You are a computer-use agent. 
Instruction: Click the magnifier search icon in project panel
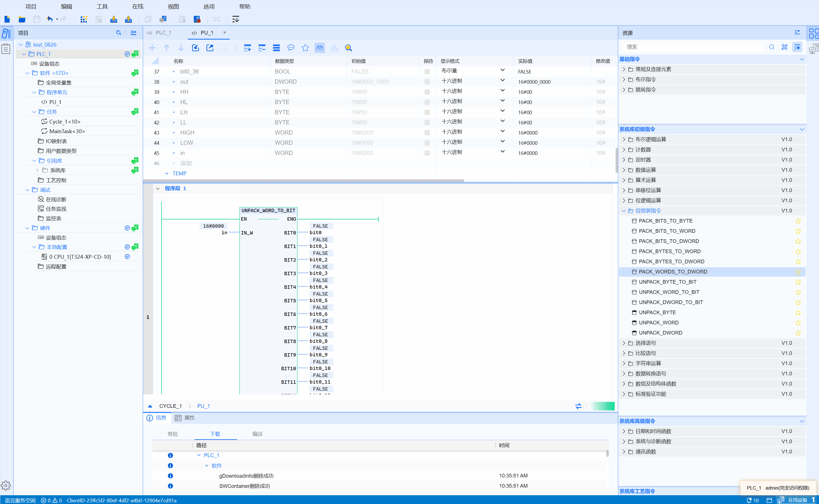118,33
